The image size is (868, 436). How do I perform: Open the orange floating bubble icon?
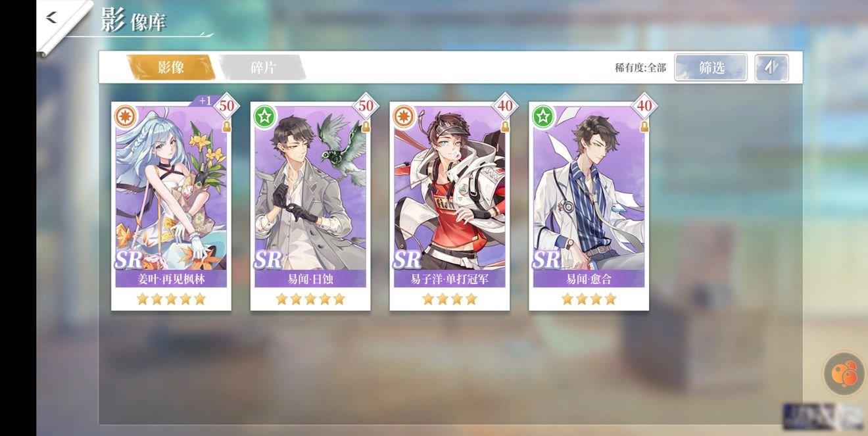click(844, 374)
